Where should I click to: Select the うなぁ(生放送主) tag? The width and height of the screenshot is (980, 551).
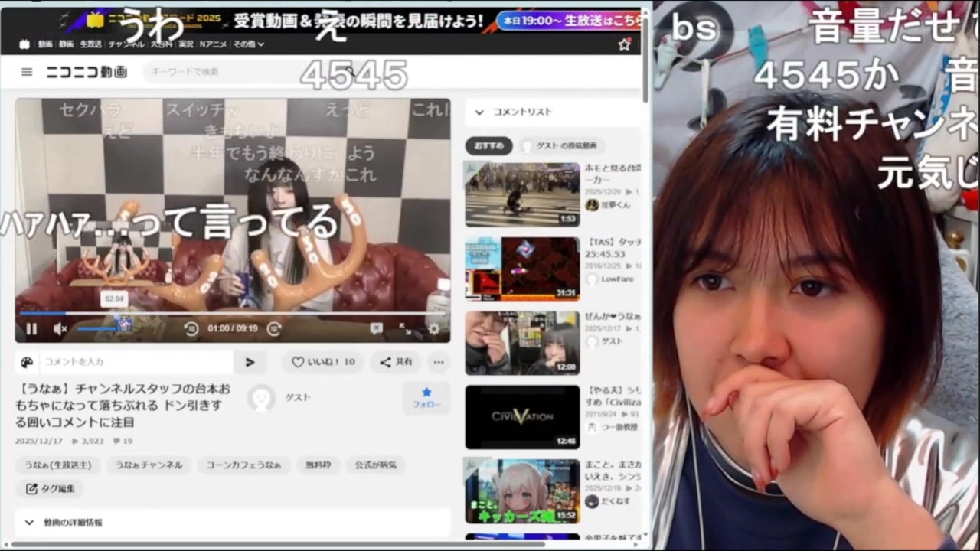click(57, 465)
